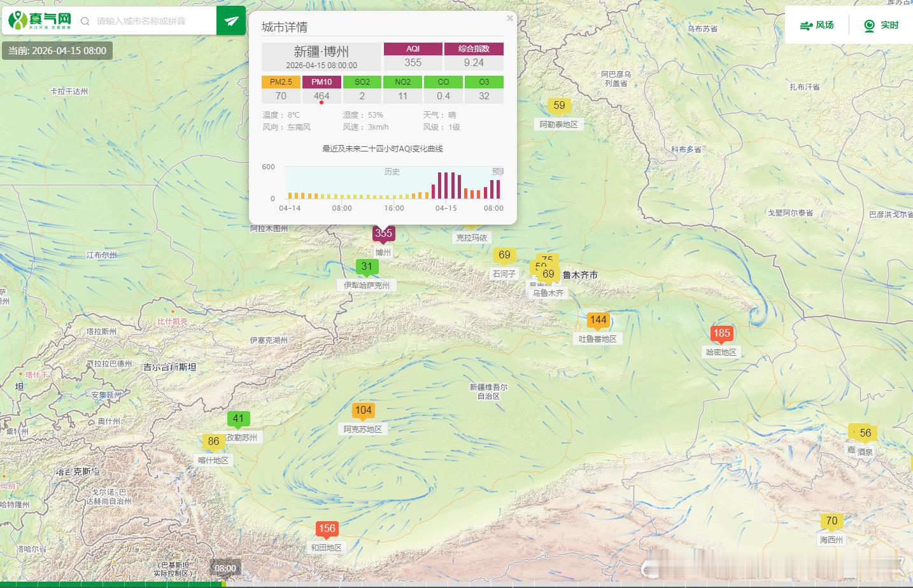Click the 新疆·博州 city title

click(x=322, y=52)
